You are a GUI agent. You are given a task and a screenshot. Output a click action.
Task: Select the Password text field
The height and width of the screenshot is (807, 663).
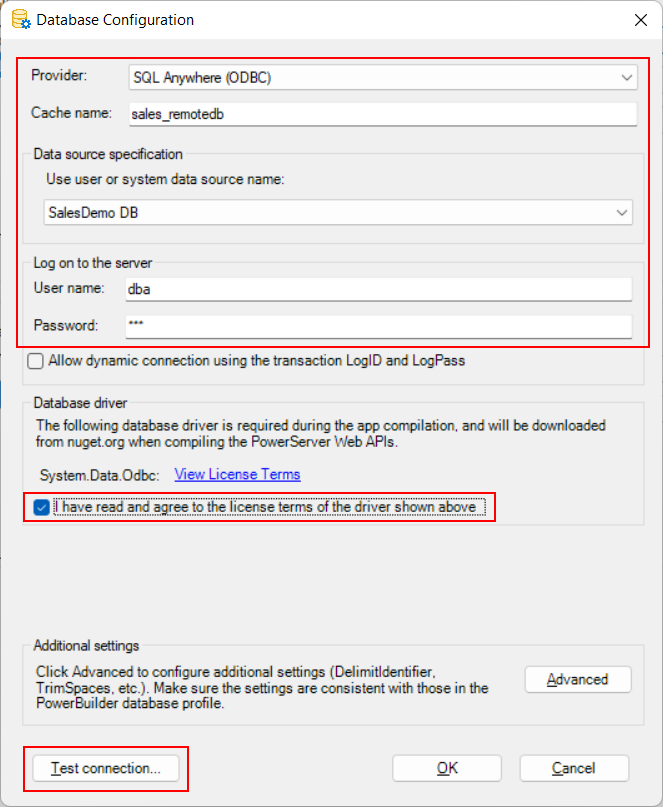coord(378,326)
